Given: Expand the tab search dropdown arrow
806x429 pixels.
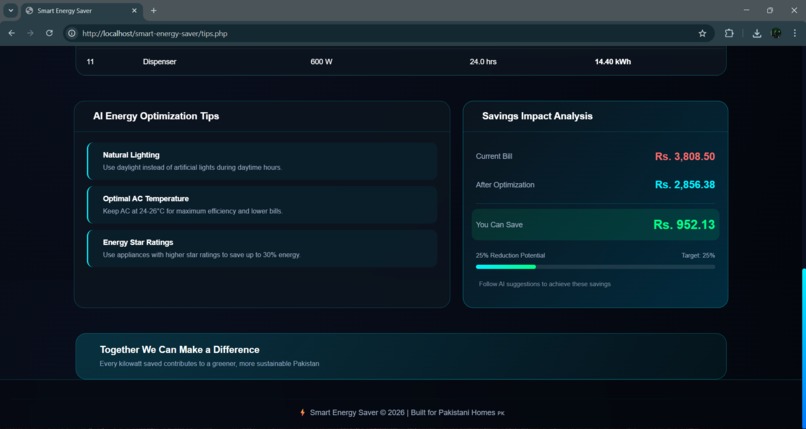Looking at the screenshot, I should [x=10, y=10].
